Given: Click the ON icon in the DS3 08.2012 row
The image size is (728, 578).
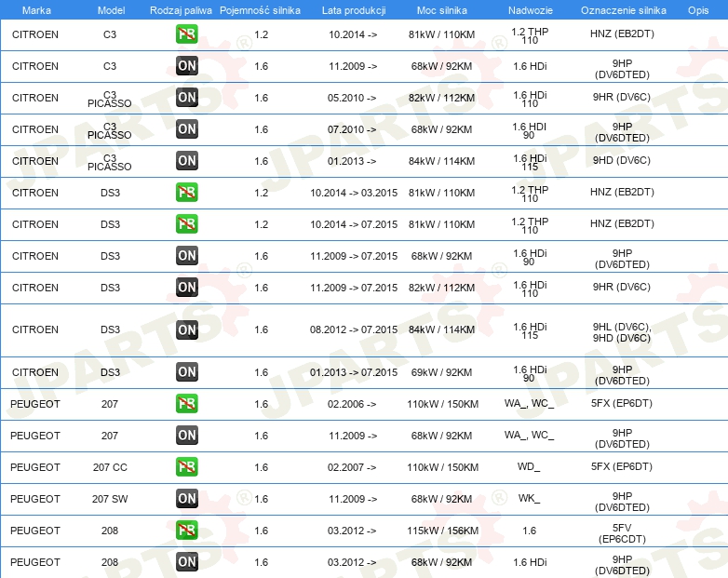Looking at the screenshot, I should (x=186, y=329).
